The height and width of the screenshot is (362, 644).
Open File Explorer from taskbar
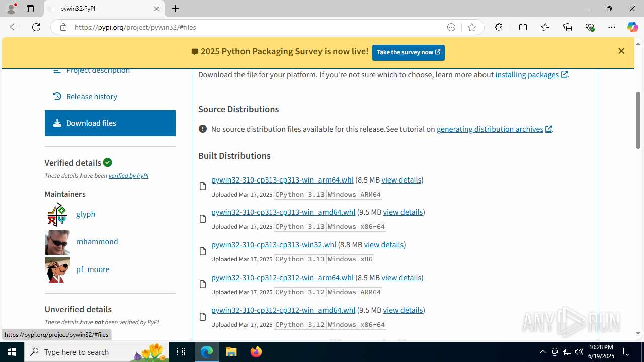(231, 352)
